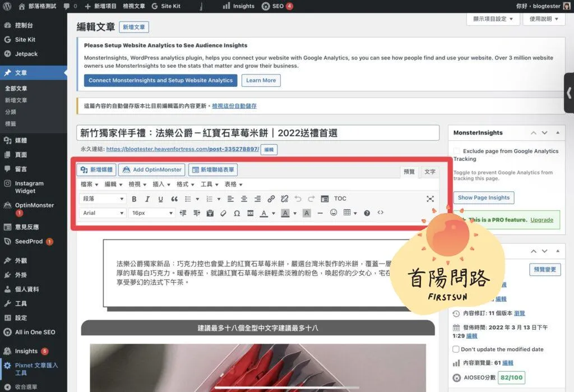Click the post title input field
Screen dimensions: 574x392
pos(258,133)
